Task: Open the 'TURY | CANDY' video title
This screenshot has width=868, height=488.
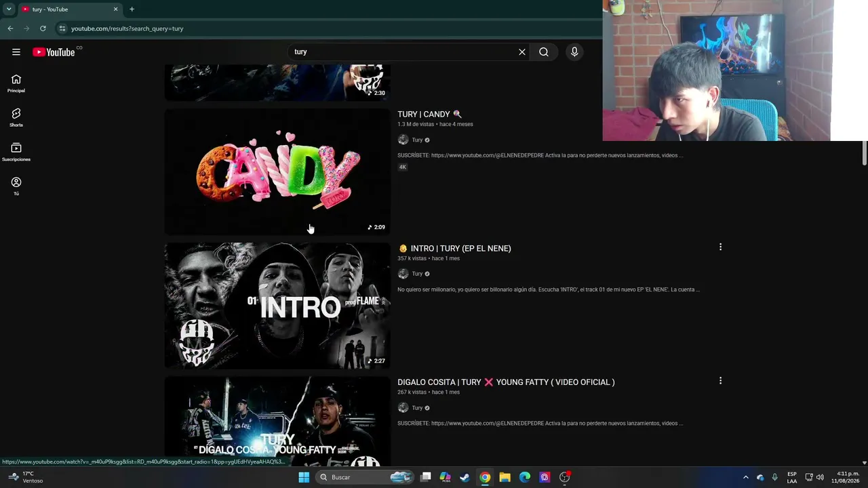Action: [x=429, y=115]
